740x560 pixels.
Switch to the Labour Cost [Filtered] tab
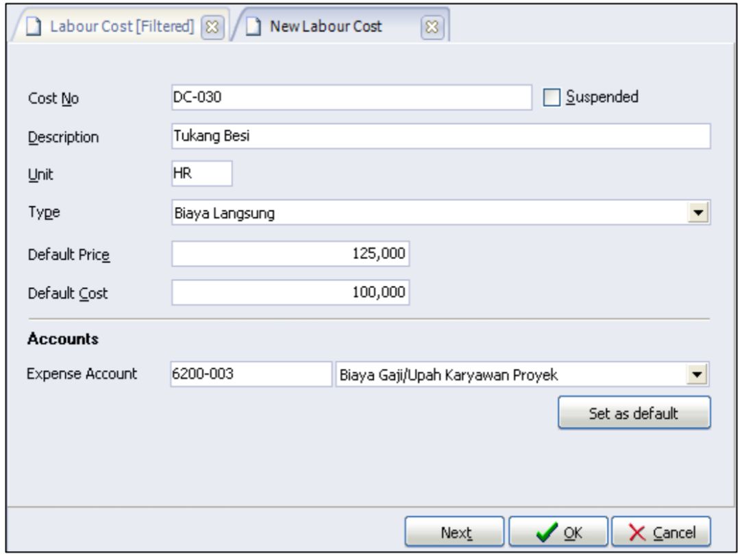[x=113, y=27]
